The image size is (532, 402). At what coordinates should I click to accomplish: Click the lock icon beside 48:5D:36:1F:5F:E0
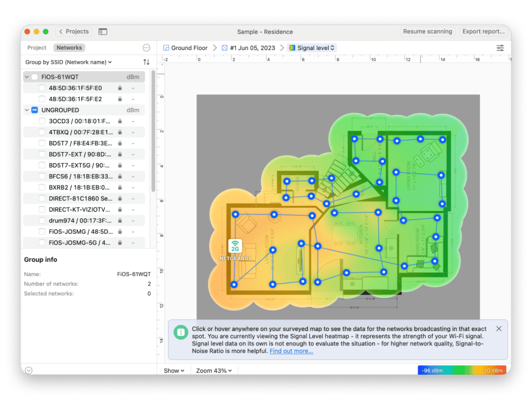coord(120,88)
